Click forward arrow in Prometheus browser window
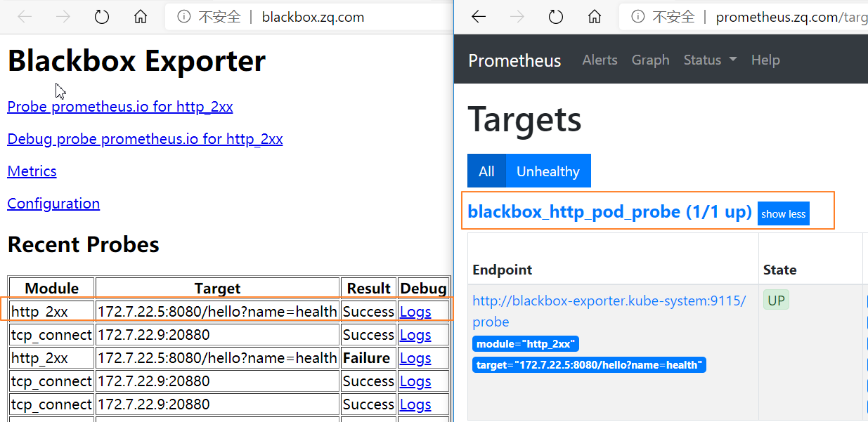868x422 pixels. point(517,17)
